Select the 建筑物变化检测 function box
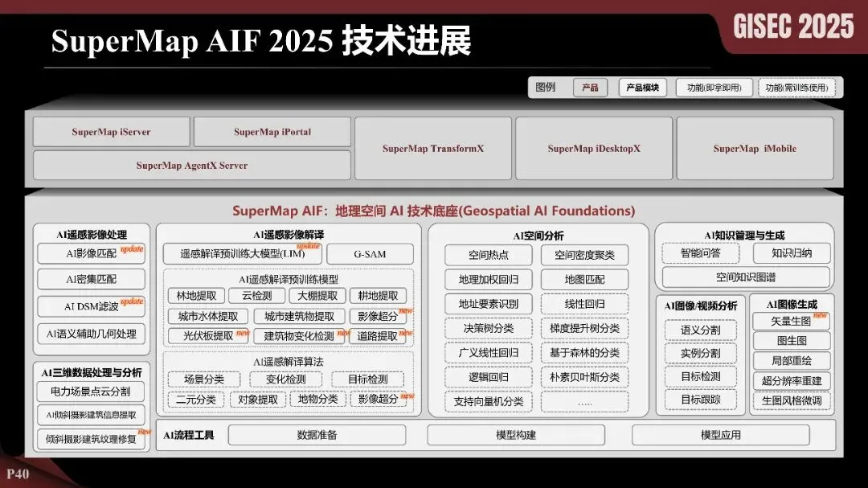The height and width of the screenshot is (488, 868). coord(299,336)
